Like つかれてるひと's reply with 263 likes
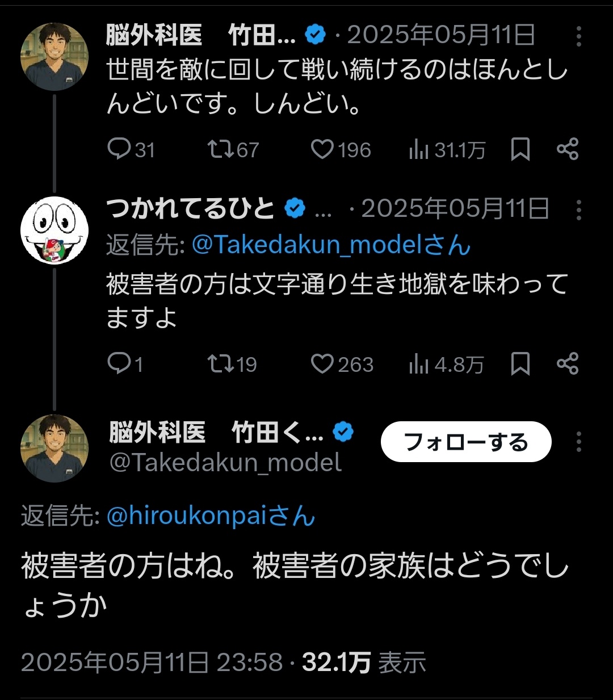The width and height of the screenshot is (613, 700). [322, 364]
